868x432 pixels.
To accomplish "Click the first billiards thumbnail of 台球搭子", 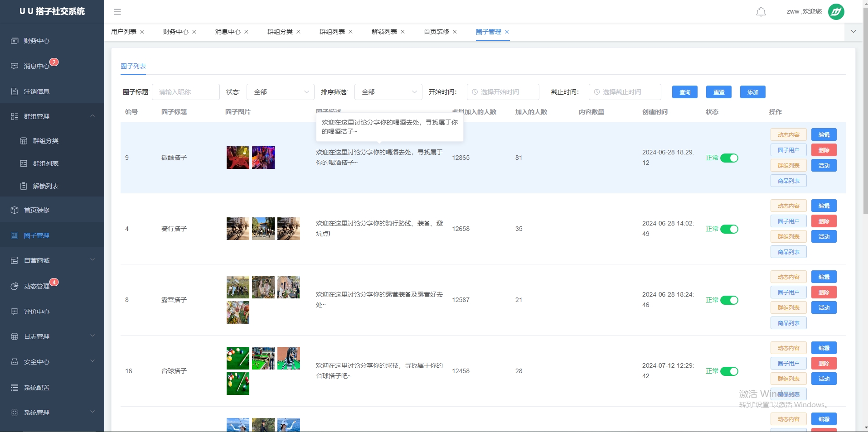I will [238, 358].
